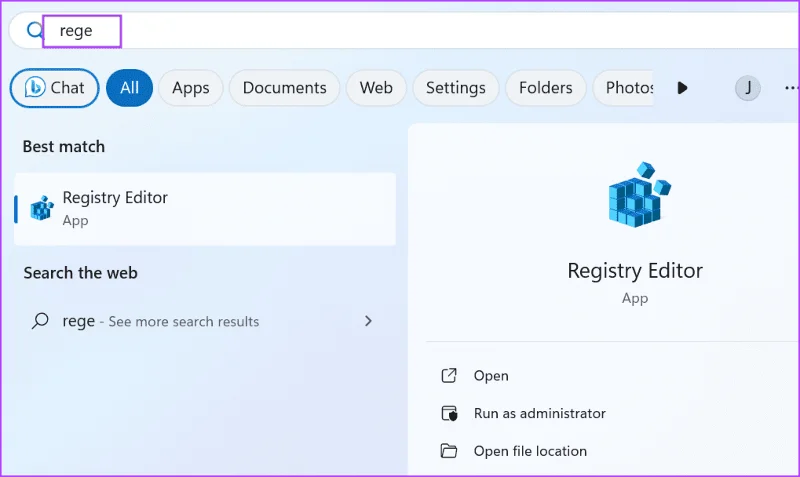The image size is (800, 477).
Task: Click the administrator shield icon
Action: coord(449,413)
